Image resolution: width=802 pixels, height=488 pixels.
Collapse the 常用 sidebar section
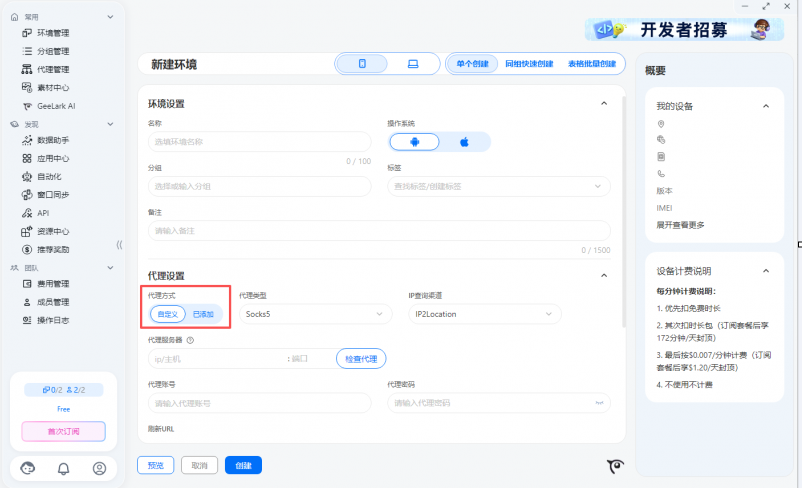(110, 17)
